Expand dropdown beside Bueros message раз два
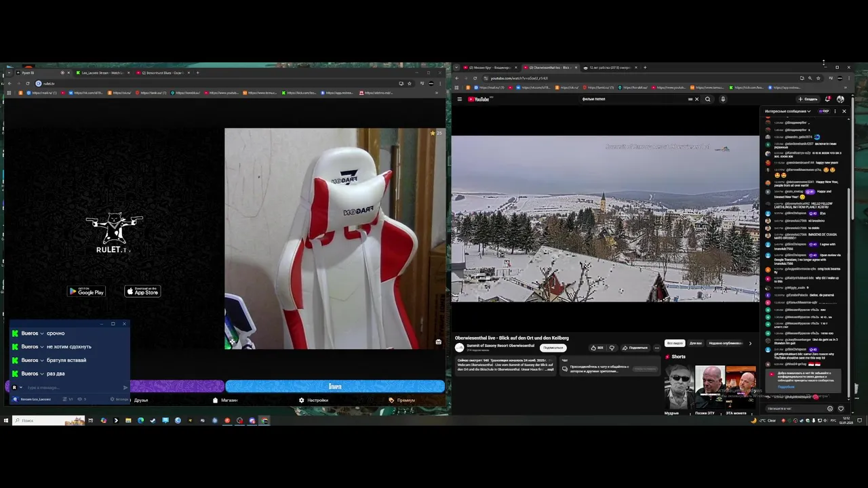Image resolution: width=868 pixels, height=488 pixels. 42,374
